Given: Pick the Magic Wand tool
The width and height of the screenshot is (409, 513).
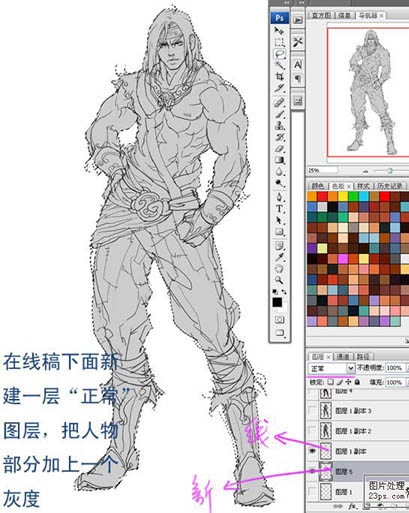Looking at the screenshot, I should 280,65.
